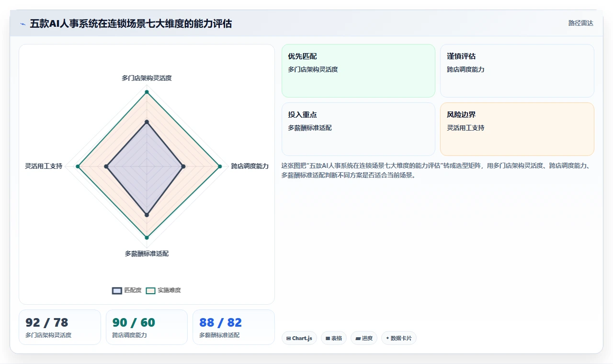Click the green right vertex data point

tap(220, 166)
